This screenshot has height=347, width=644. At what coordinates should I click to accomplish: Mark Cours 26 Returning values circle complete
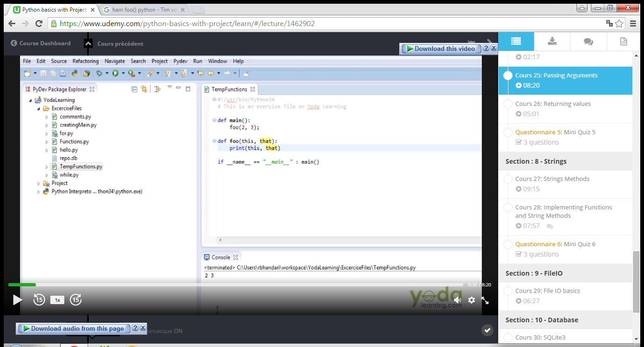tap(508, 104)
